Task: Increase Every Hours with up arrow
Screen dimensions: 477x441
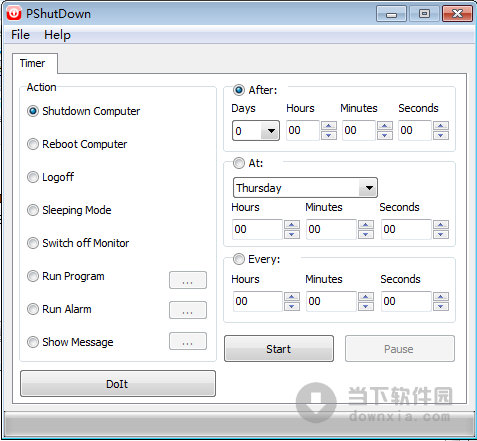Action: pyautogui.click(x=292, y=297)
